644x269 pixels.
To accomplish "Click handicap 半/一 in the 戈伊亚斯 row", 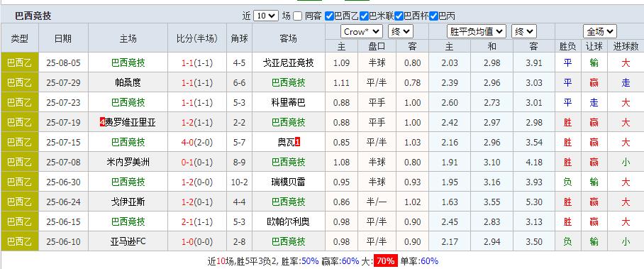I will coord(377,202).
